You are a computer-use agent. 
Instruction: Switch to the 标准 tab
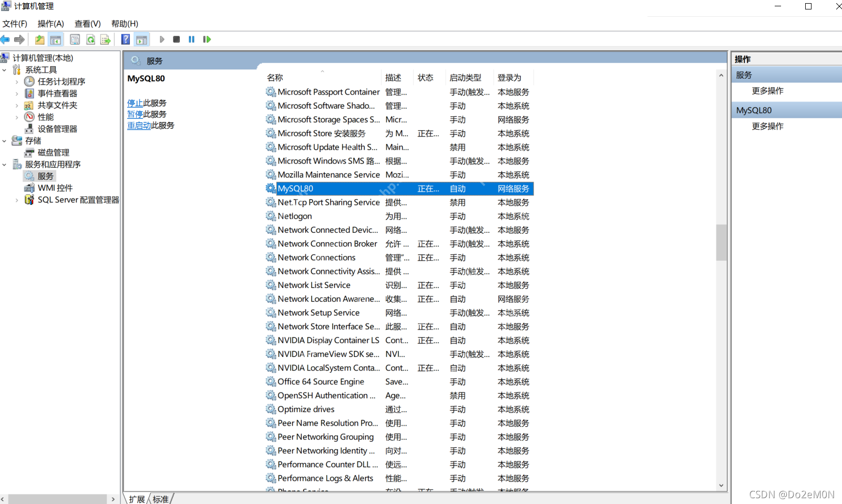pos(161,499)
